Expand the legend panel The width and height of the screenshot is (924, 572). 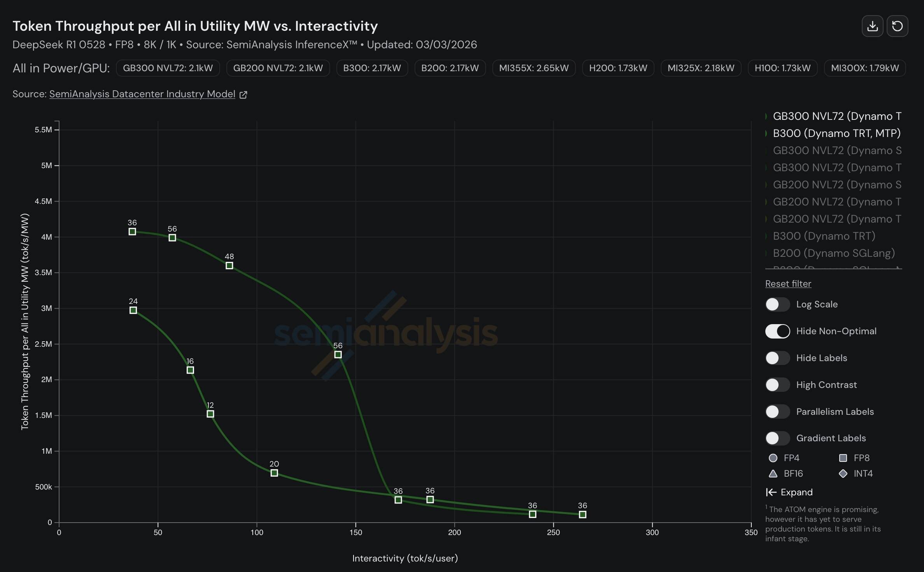pyautogui.click(x=789, y=492)
